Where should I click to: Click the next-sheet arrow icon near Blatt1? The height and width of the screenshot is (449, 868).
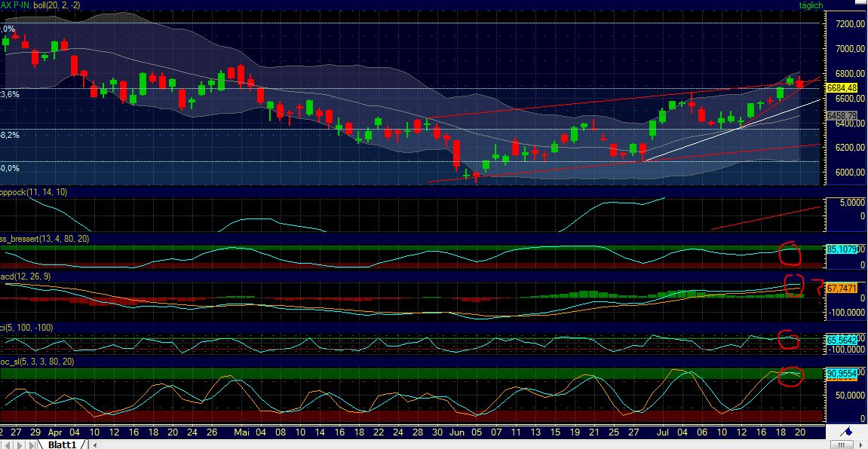[x=18, y=444]
